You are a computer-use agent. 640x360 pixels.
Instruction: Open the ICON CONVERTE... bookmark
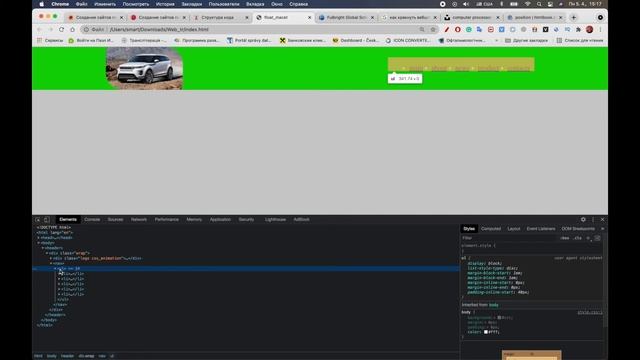click(x=408, y=40)
